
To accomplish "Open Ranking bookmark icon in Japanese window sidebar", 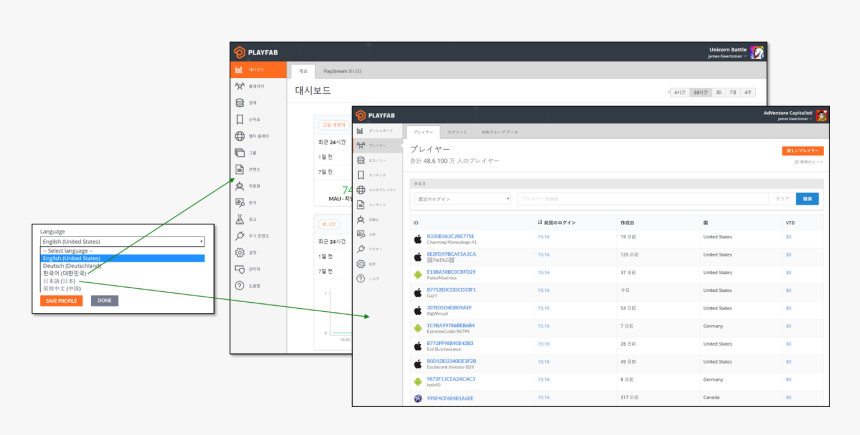I will 360,175.
